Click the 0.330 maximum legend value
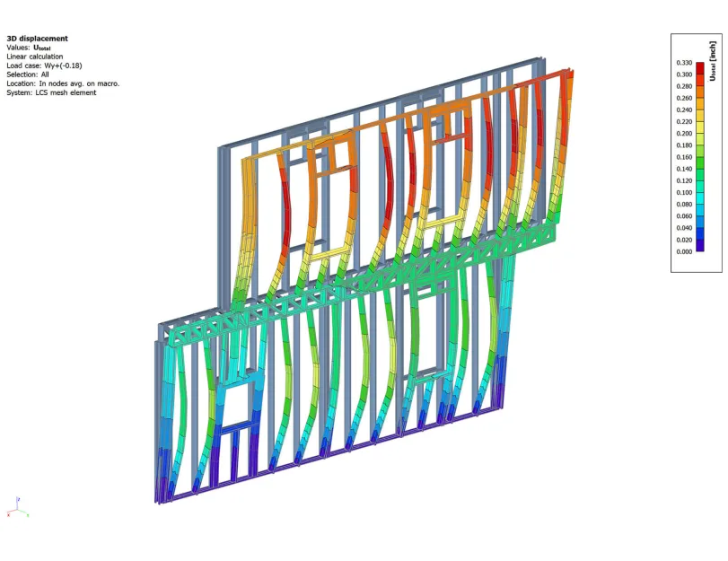This screenshot has width=728, height=561. pyautogui.click(x=684, y=63)
